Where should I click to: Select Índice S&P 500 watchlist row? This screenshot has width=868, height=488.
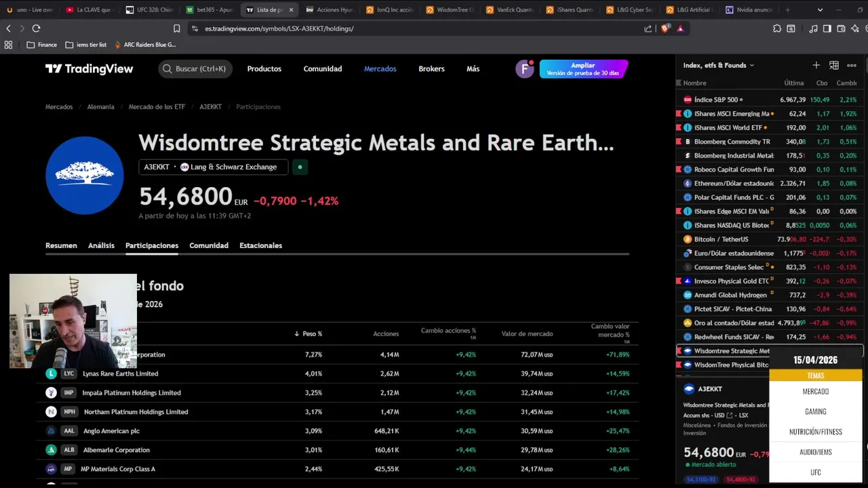tap(770, 100)
